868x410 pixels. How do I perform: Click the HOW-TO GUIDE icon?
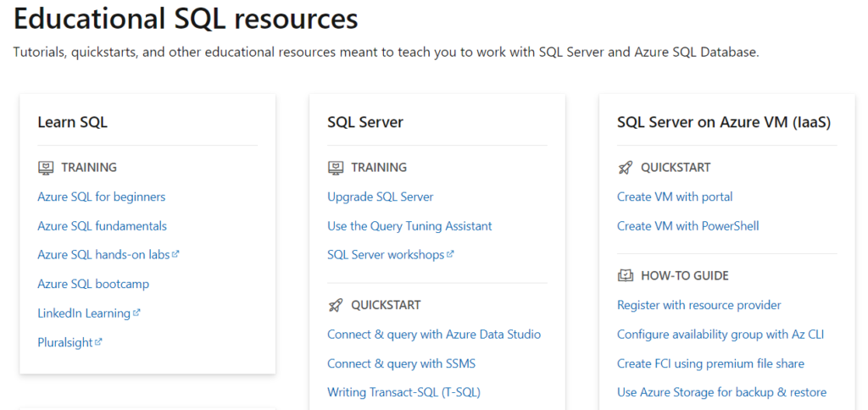625,275
